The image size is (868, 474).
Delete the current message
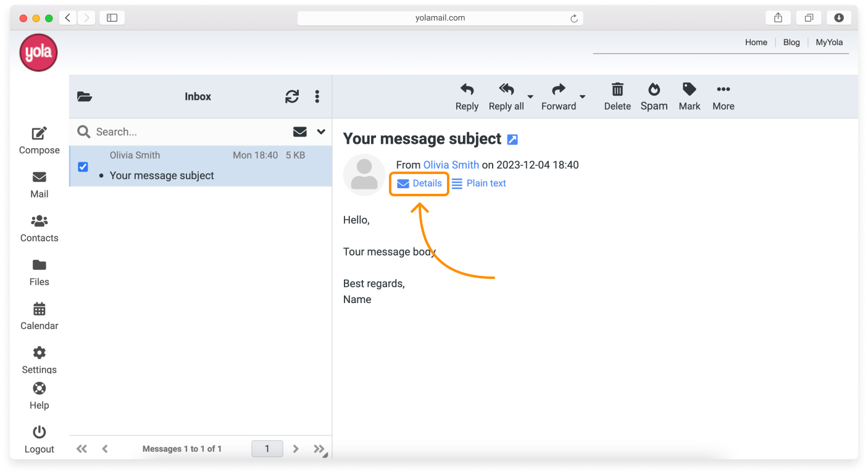tap(617, 96)
